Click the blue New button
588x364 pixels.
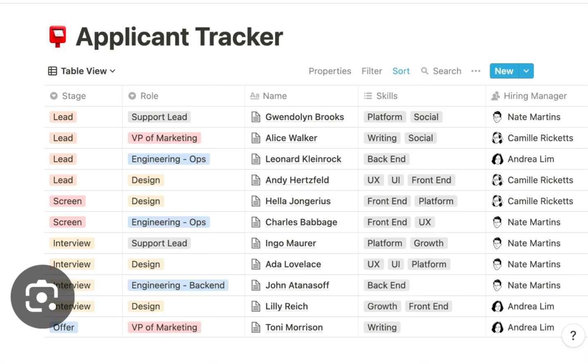[504, 71]
